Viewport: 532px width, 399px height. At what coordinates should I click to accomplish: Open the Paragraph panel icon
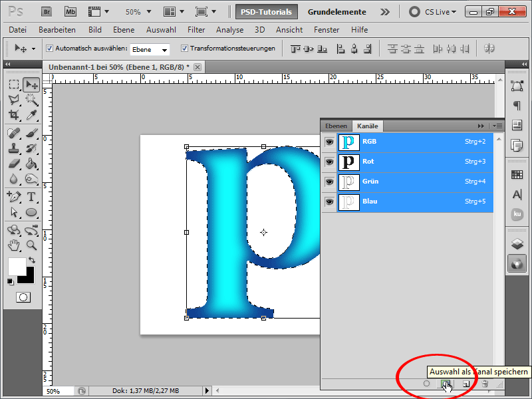[x=517, y=106]
